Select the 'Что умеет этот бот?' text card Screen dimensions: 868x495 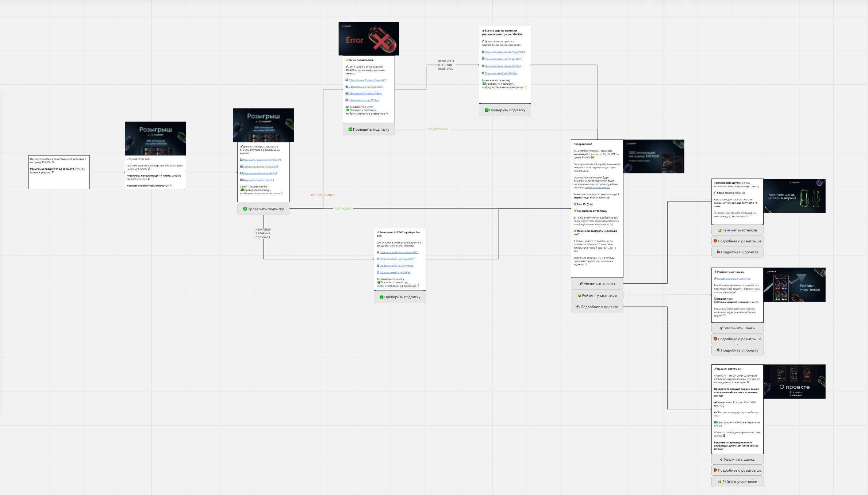(155, 172)
